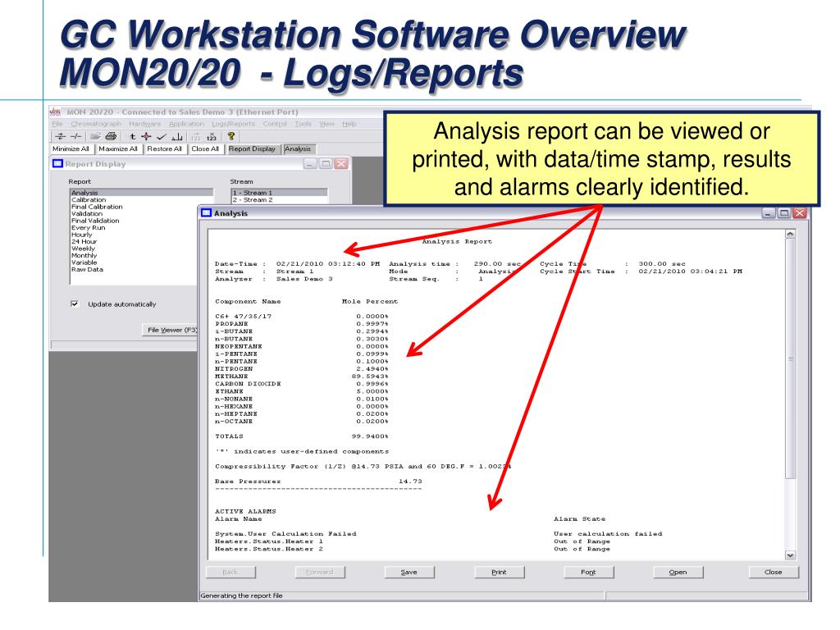This screenshot has height=630, width=840.
Task: Click the Back button in the Analysis window
Action: pos(231,572)
